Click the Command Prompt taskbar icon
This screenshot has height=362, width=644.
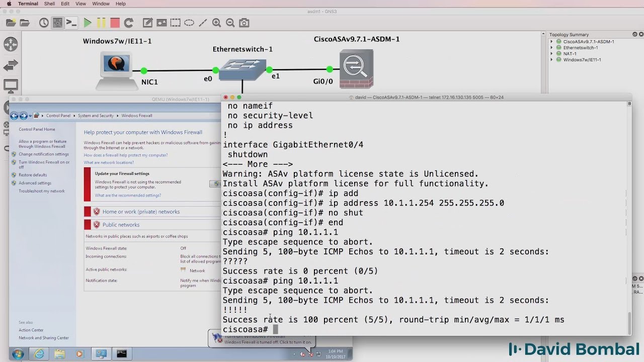(x=121, y=354)
